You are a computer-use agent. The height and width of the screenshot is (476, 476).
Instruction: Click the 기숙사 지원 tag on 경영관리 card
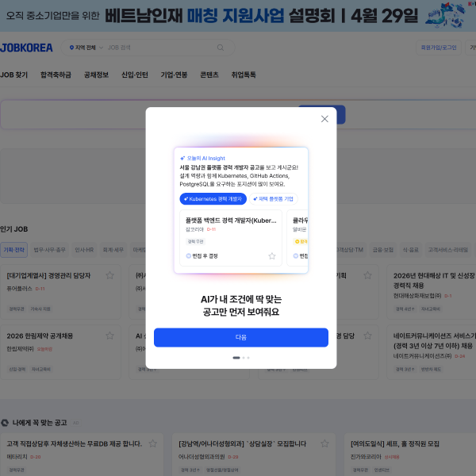tap(40, 309)
